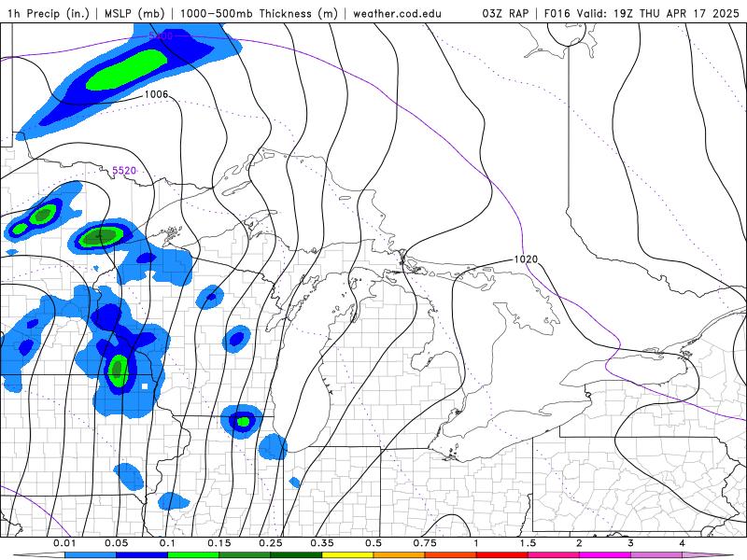Click the red 1–1.5 color bar segment
The image size is (747, 560).
(502, 555)
